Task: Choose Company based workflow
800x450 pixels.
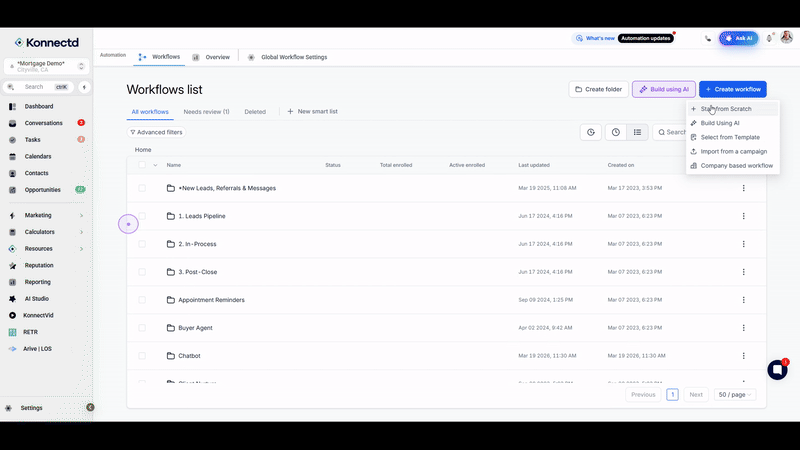Action: point(733,166)
